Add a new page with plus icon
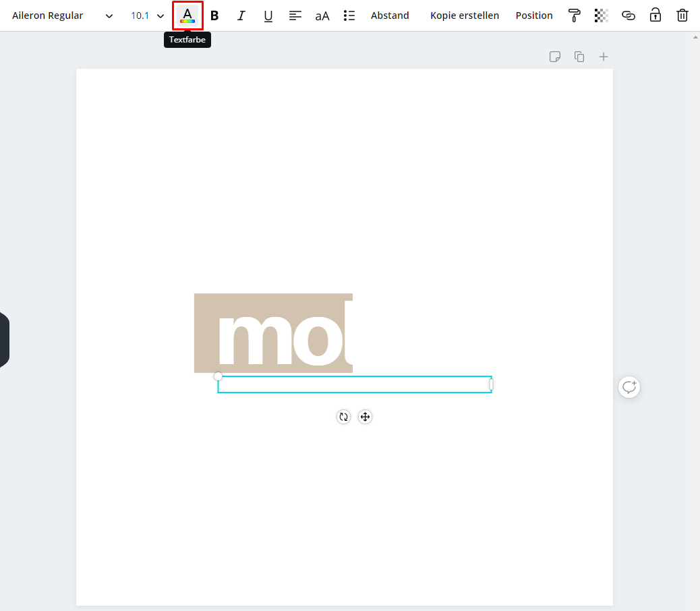Screen dimensions: 700x611 [x=603, y=57]
